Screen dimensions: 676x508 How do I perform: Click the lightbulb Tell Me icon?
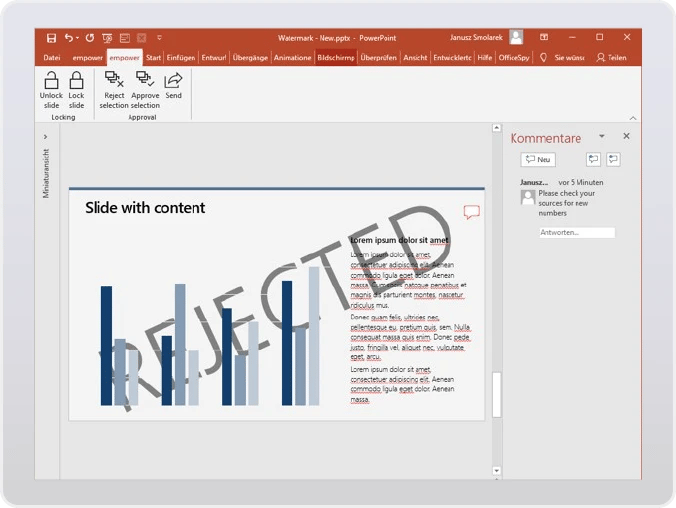[543, 57]
